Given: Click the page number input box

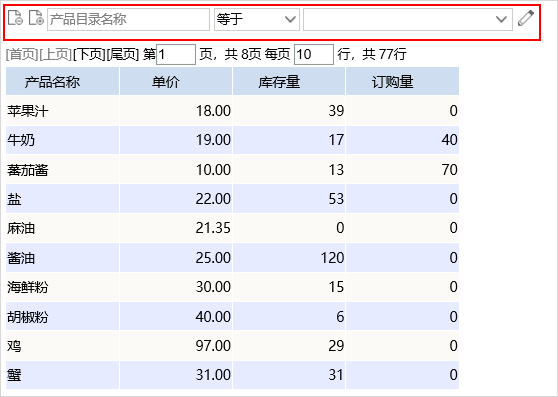Looking at the screenshot, I should coord(176,54).
